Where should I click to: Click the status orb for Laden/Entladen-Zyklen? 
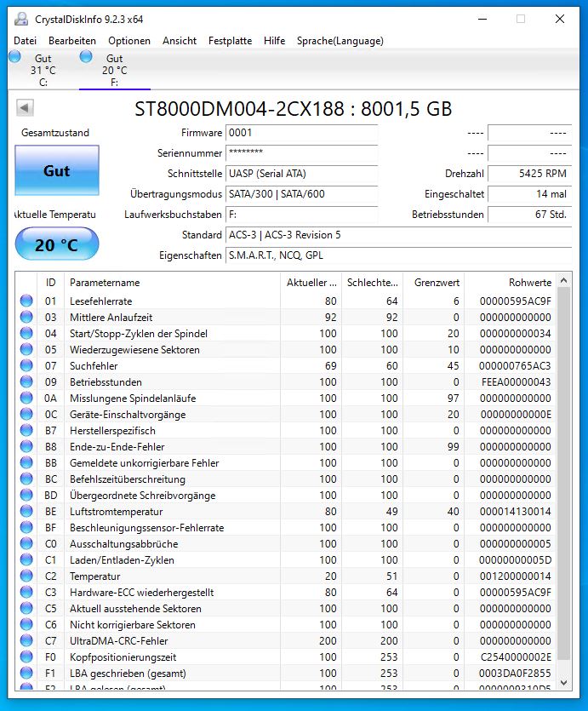click(26, 559)
